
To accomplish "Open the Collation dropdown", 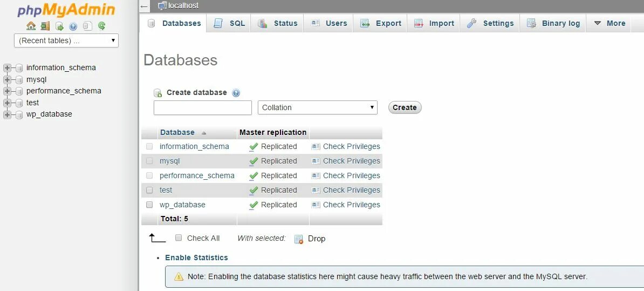I will click(317, 107).
